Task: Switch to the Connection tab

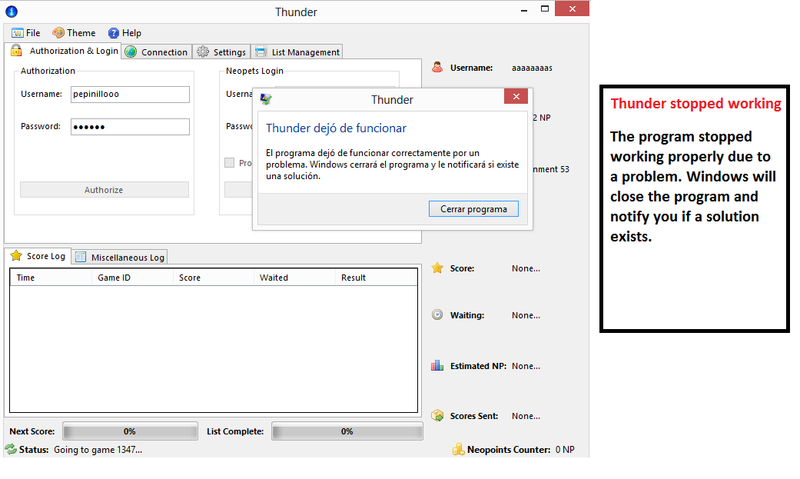Action: 157,52
